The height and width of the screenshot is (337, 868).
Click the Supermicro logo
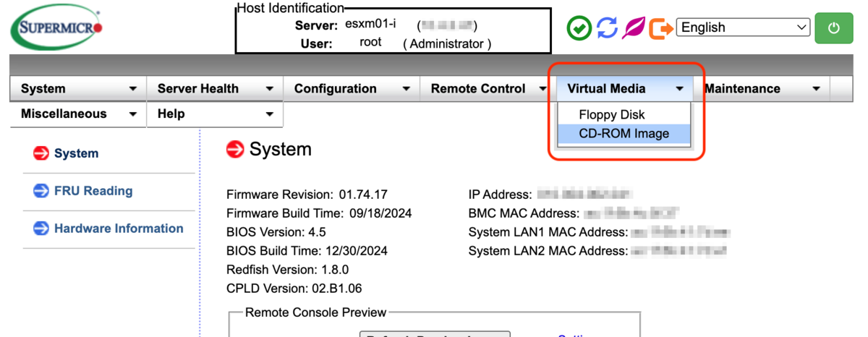click(56, 28)
